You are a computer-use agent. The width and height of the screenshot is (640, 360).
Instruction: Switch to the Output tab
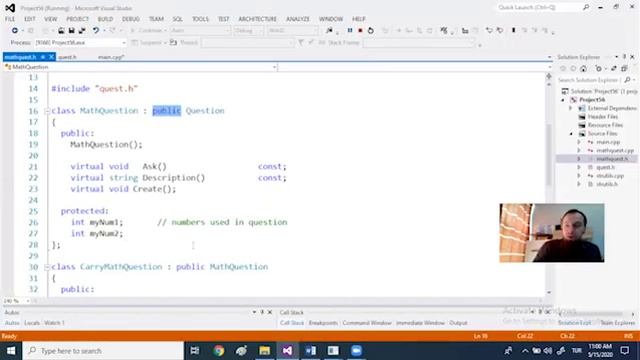[x=458, y=323]
